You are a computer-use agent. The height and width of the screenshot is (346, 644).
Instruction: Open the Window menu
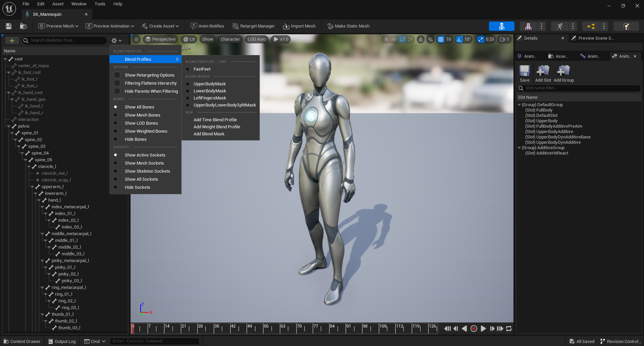point(79,4)
